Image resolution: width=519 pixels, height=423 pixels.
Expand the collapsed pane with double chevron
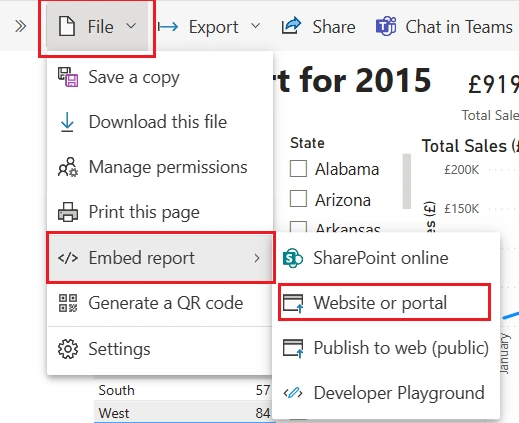click(x=20, y=26)
